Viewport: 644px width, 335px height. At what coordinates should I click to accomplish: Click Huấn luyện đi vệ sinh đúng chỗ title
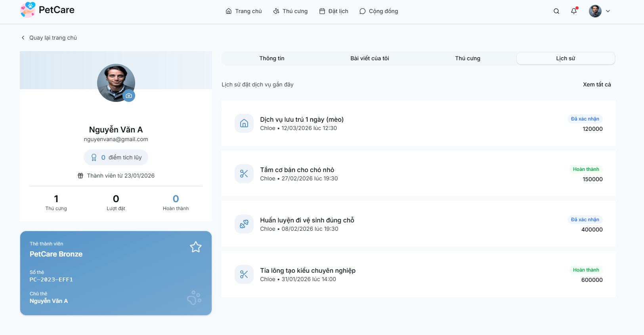[x=307, y=220]
